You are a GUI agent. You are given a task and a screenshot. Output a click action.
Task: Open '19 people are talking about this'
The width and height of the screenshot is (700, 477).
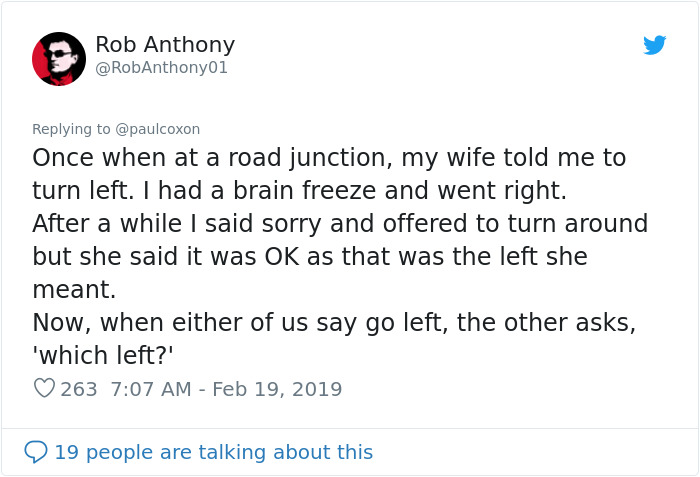213,452
